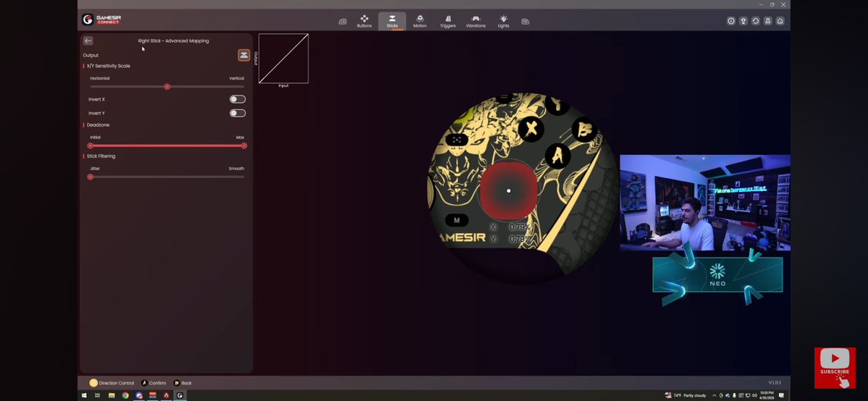Click the output response curve graph

point(284,59)
